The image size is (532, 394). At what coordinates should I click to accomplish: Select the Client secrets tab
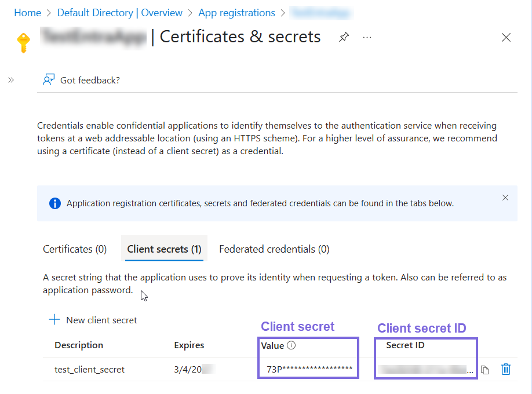point(164,249)
